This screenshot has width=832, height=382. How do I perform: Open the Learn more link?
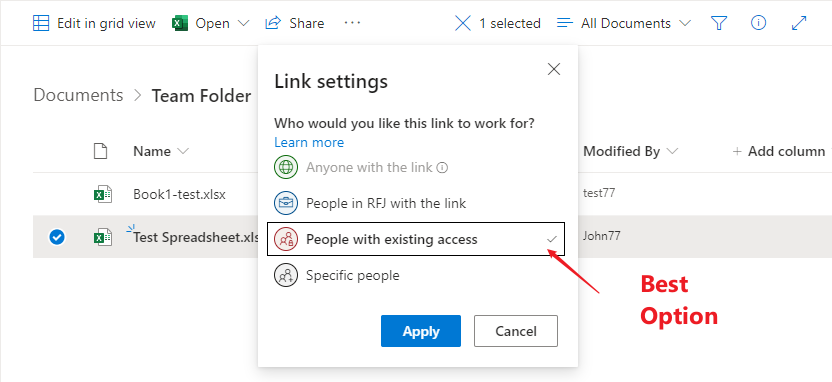(309, 142)
